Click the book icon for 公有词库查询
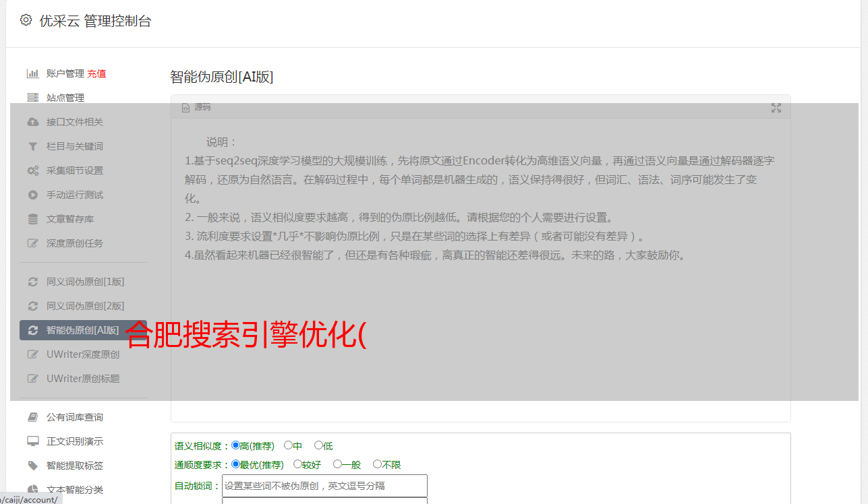The image size is (868, 504). (32, 417)
